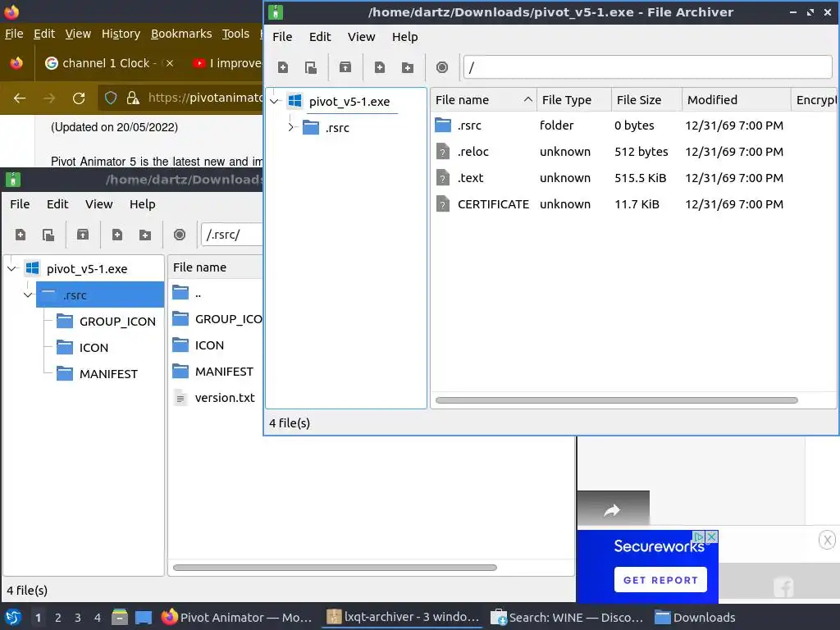Open File menu in front File Archiver
Image resolution: width=840 pixels, height=630 pixels.
(282, 37)
